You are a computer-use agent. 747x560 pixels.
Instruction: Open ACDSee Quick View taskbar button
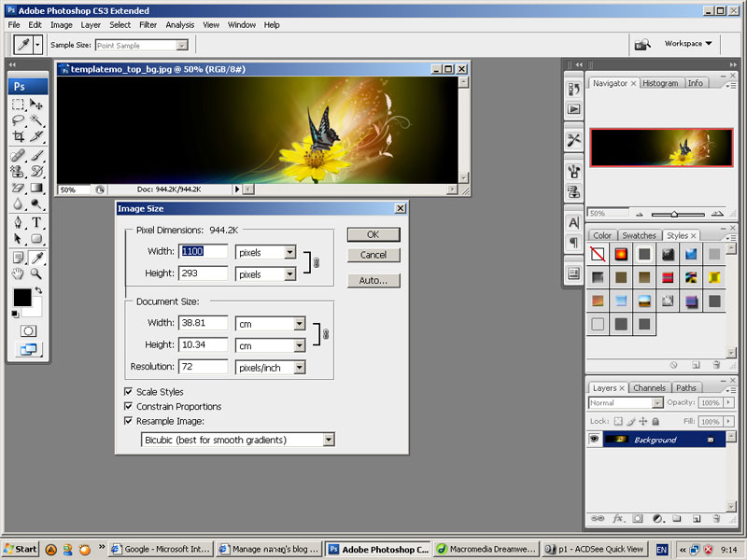click(x=596, y=549)
